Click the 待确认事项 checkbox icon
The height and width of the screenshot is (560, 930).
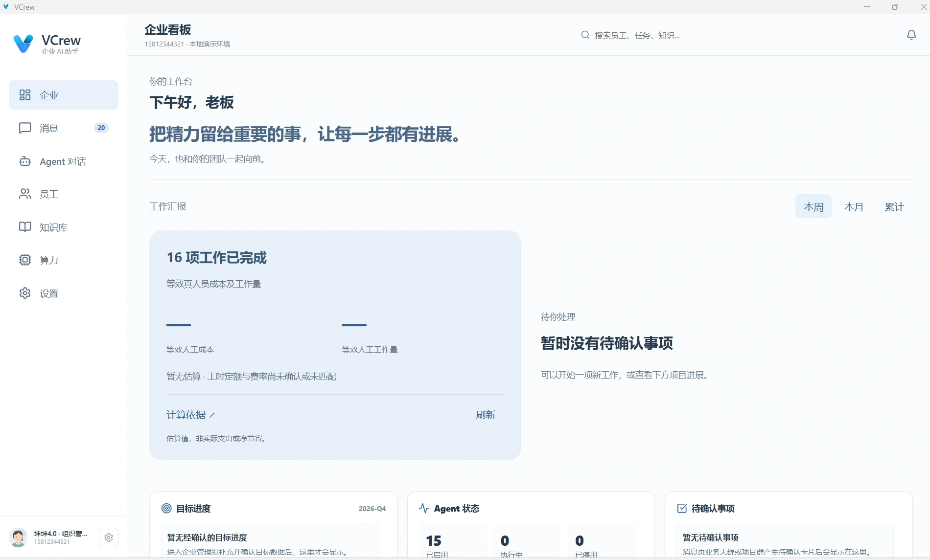click(682, 508)
